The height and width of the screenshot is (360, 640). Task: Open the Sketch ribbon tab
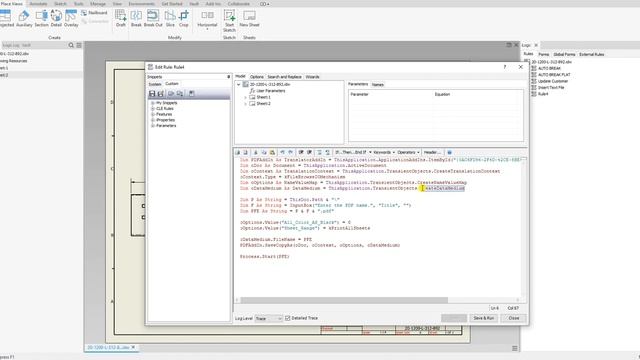(x=60, y=4)
